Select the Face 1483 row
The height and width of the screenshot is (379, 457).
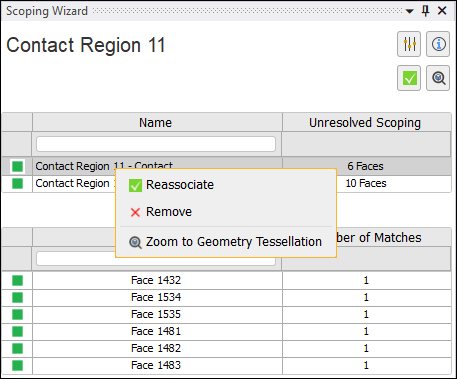click(227, 365)
